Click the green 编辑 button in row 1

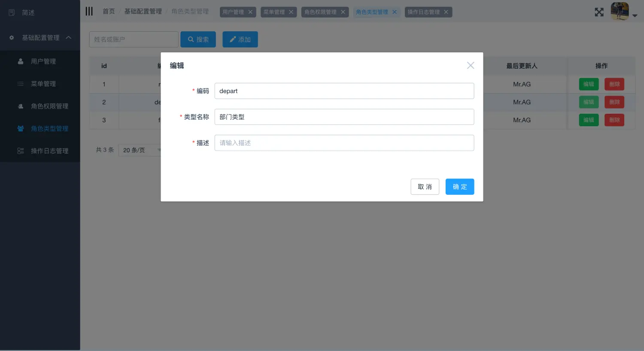pos(589,84)
